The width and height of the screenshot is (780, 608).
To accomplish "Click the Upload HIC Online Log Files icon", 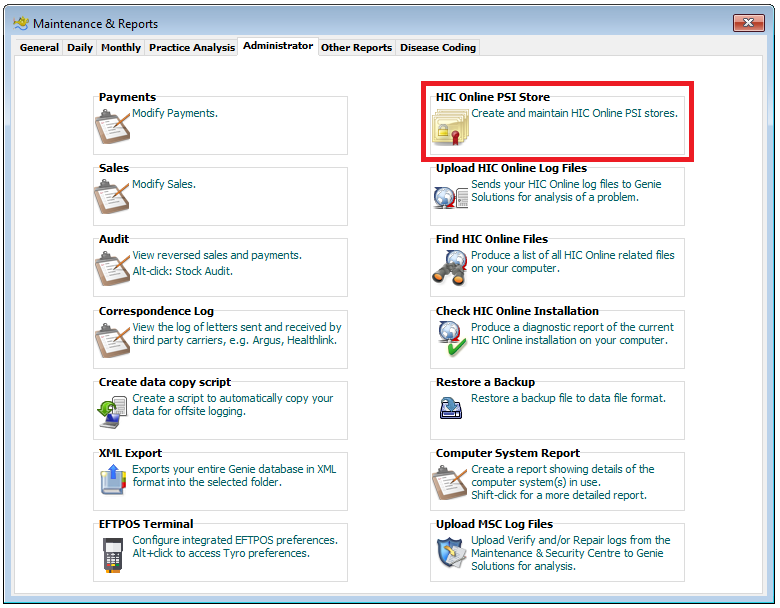I will [x=450, y=197].
